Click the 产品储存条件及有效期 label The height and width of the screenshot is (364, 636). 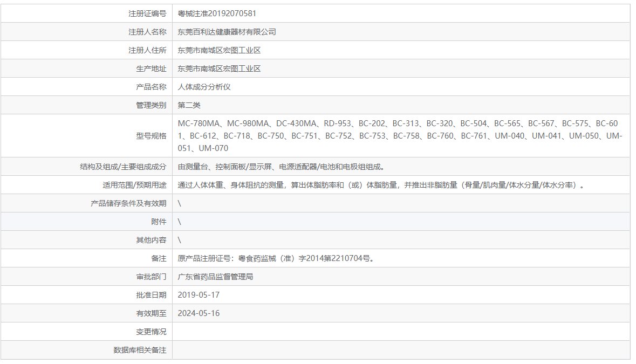tap(128, 203)
